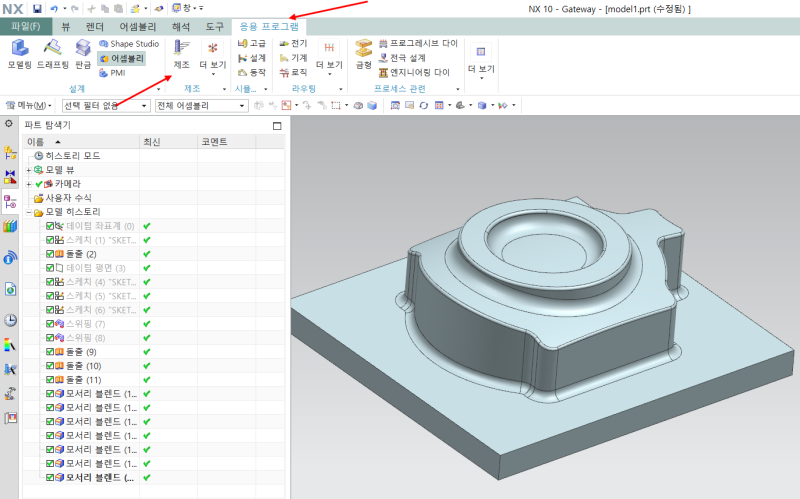The height and width of the screenshot is (499, 800).
Task: Open the 파일(F) menu
Action: [x=26, y=26]
